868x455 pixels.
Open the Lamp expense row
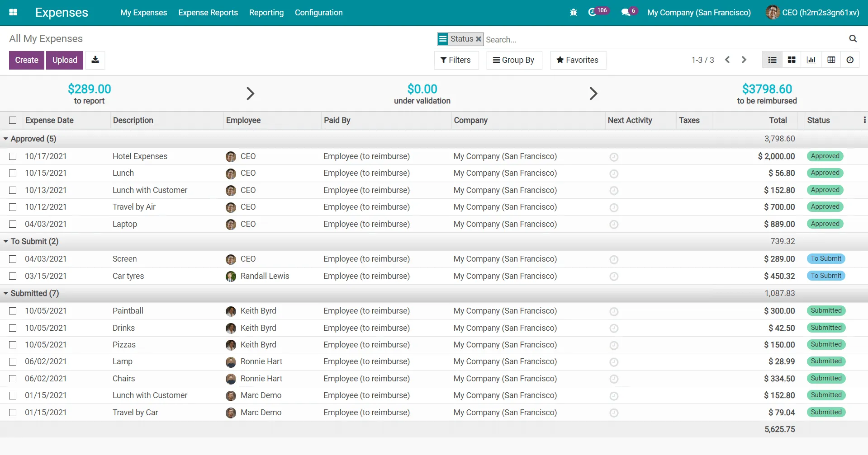[434, 361]
